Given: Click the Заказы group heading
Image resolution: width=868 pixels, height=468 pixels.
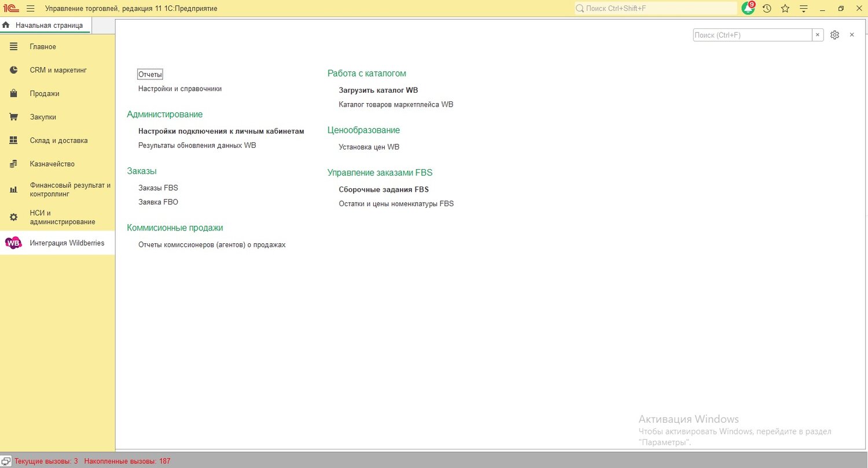Looking at the screenshot, I should point(142,171).
